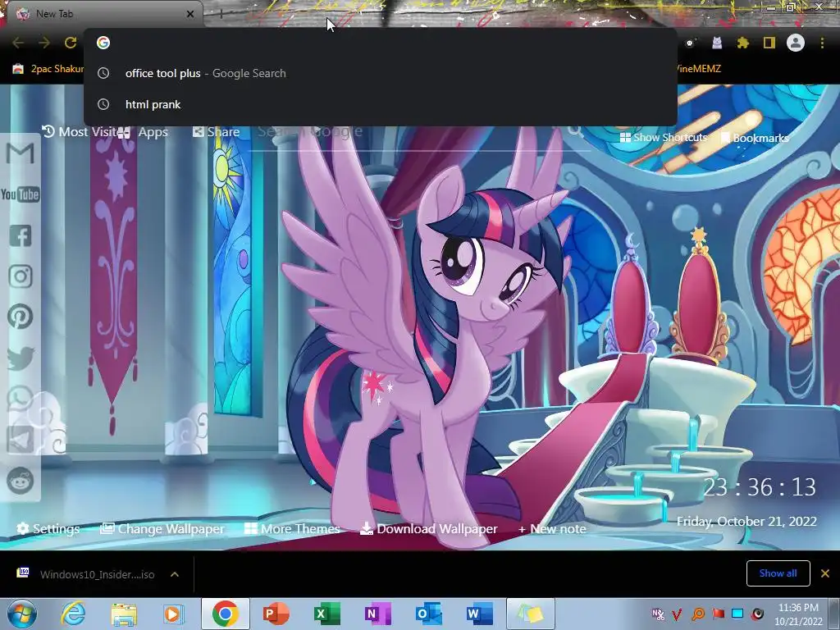This screenshot has height=630, width=840.
Task: Open Sticky Notes from the taskbar
Action: point(531,614)
